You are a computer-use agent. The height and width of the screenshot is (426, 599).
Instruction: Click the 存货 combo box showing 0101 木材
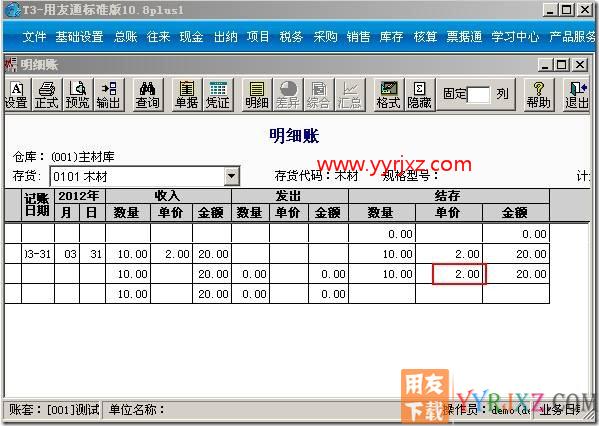point(145,176)
